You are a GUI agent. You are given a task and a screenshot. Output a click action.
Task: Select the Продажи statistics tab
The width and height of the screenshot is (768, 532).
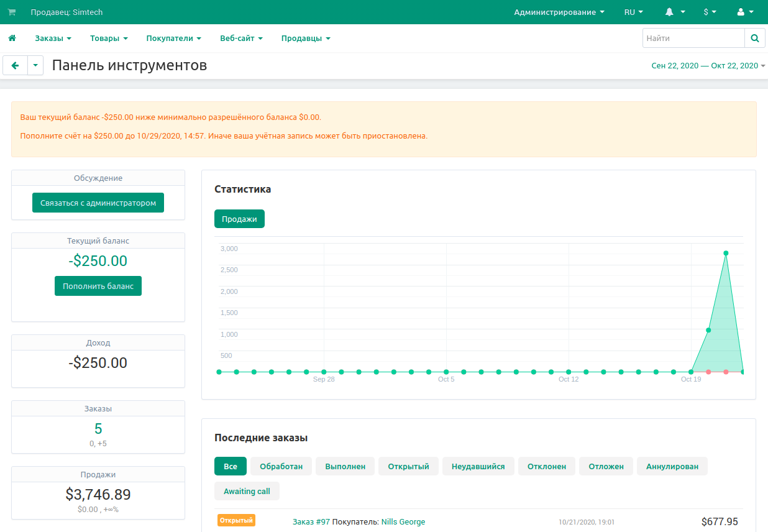[239, 219]
